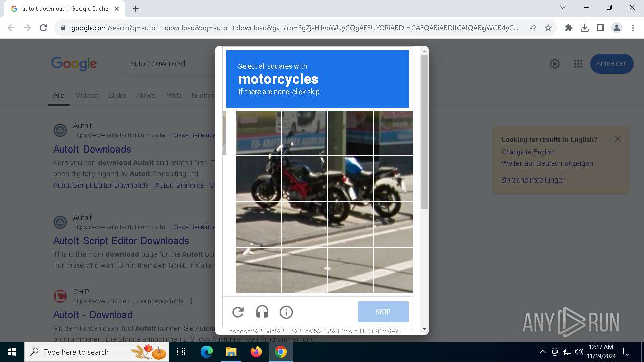Click the captcha scrollbar up arrow
This screenshot has width=644, height=362.
[x=424, y=50]
